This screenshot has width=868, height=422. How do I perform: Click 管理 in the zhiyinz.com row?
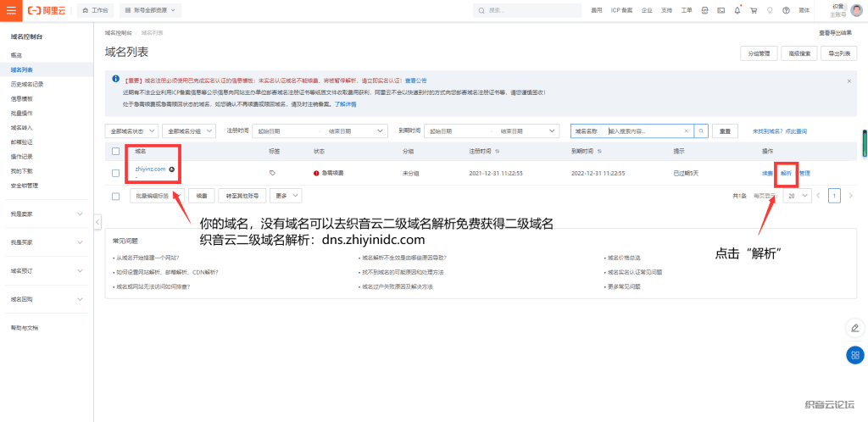805,173
